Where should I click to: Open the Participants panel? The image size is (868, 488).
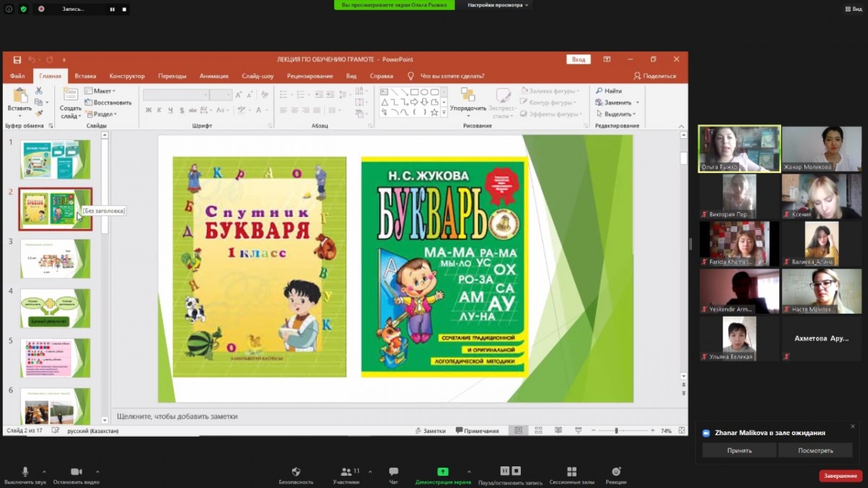point(346,472)
